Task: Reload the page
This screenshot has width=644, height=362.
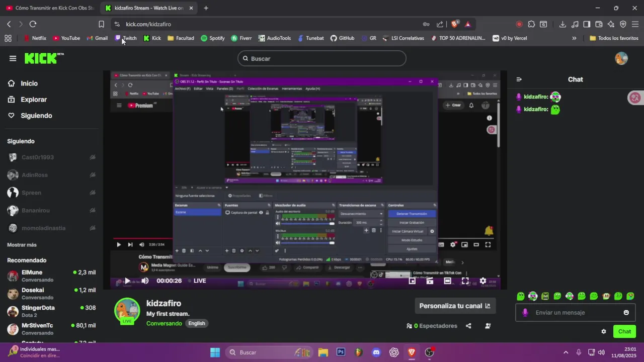Action: click(33, 24)
